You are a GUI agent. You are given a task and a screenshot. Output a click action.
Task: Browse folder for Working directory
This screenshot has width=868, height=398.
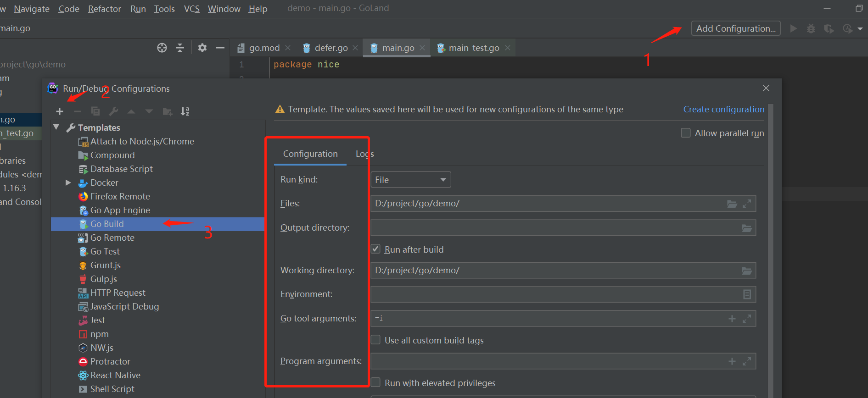pos(747,271)
